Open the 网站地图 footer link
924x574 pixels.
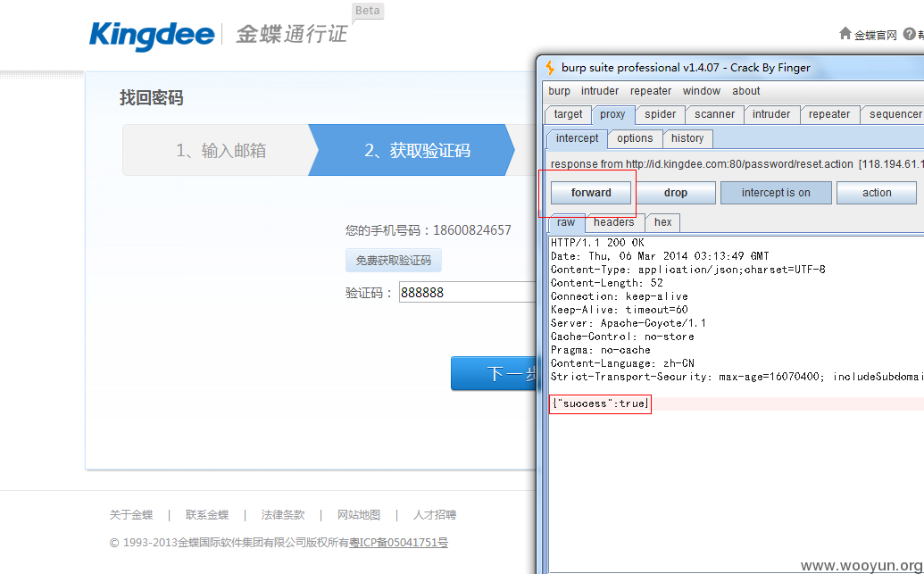(358, 514)
